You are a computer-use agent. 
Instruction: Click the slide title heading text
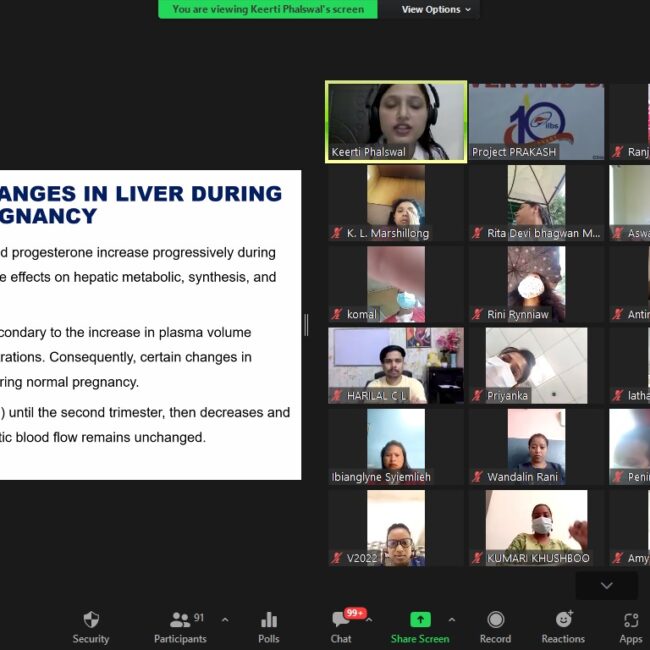click(140, 205)
